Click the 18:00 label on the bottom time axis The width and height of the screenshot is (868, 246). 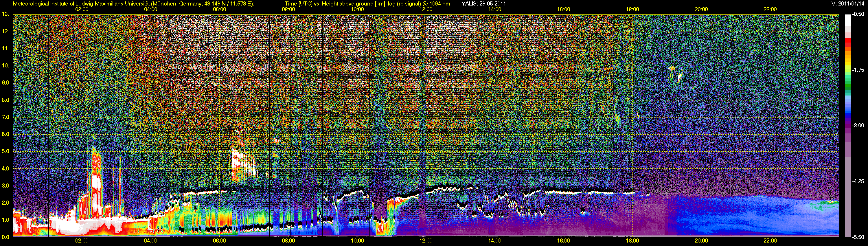point(632,241)
